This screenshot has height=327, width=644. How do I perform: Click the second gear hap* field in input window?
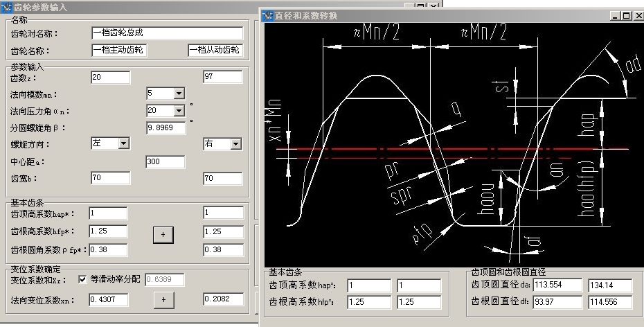224,213
